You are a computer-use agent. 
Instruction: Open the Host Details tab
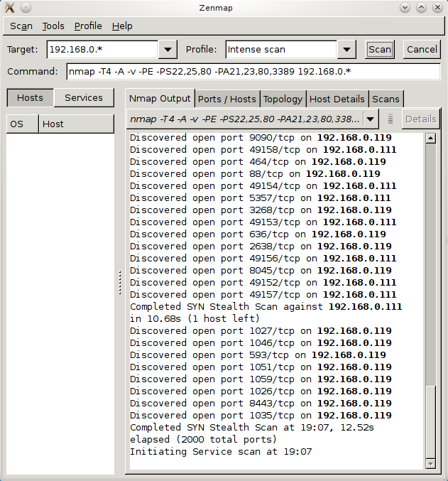pyautogui.click(x=337, y=99)
